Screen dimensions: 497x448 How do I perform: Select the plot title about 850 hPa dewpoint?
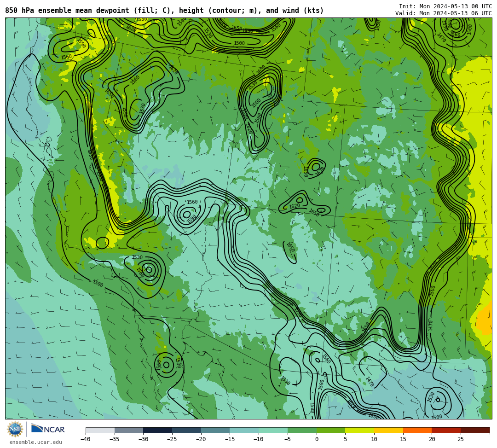[x=164, y=11]
